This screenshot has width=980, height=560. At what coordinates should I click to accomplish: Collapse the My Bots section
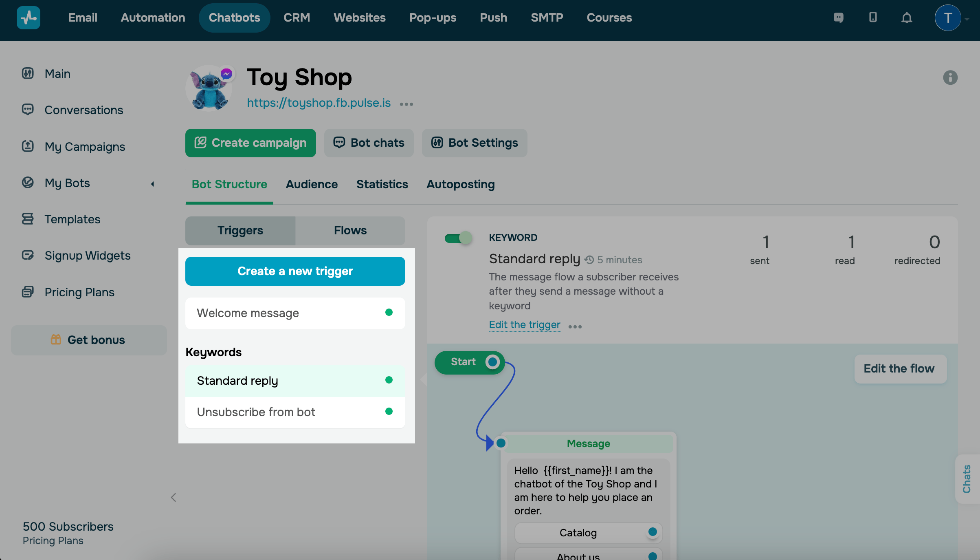pos(152,184)
